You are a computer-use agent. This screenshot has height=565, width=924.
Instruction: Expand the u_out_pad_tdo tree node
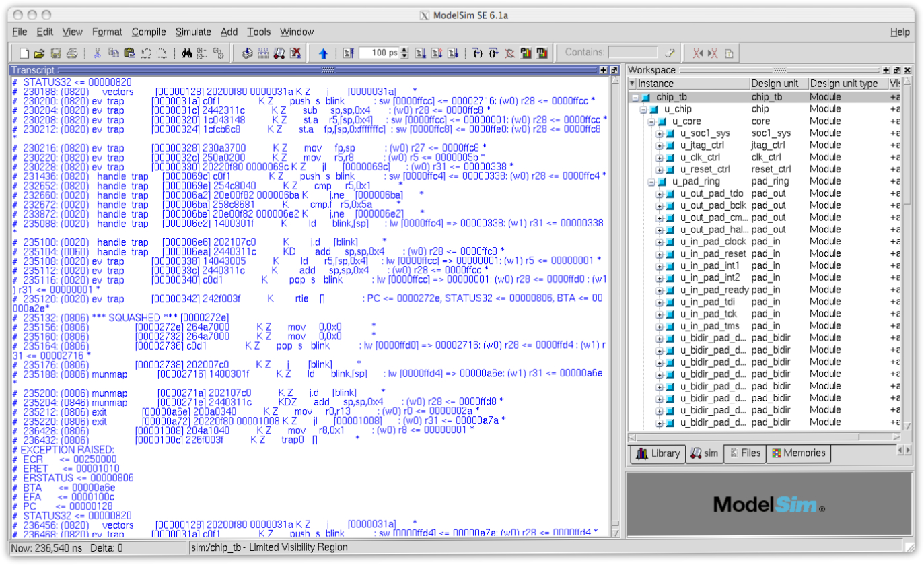click(x=660, y=193)
